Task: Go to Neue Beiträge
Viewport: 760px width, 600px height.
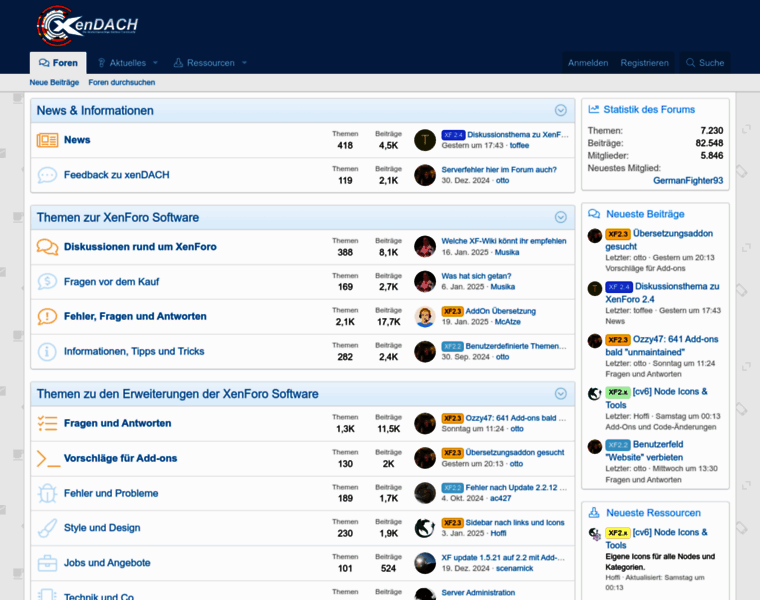Action: (x=54, y=82)
